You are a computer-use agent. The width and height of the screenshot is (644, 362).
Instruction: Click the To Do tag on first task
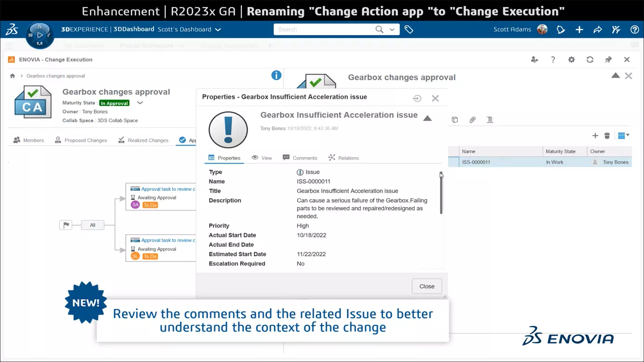(x=150, y=205)
